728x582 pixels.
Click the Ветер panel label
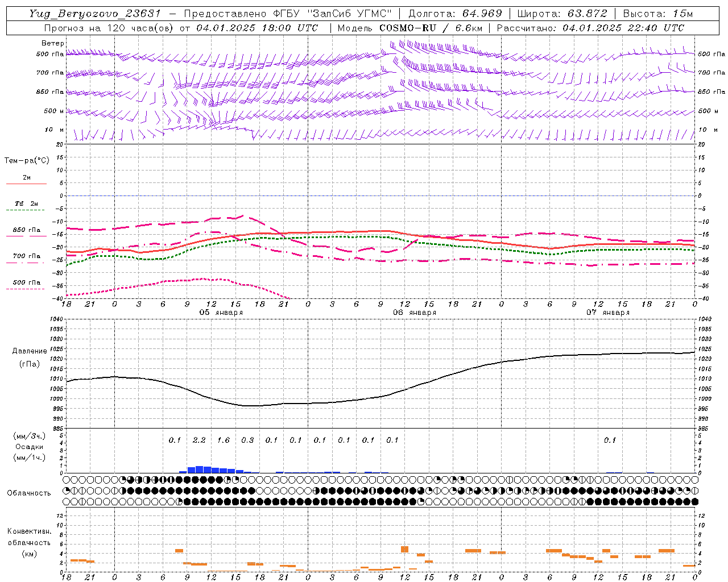pos(53,43)
